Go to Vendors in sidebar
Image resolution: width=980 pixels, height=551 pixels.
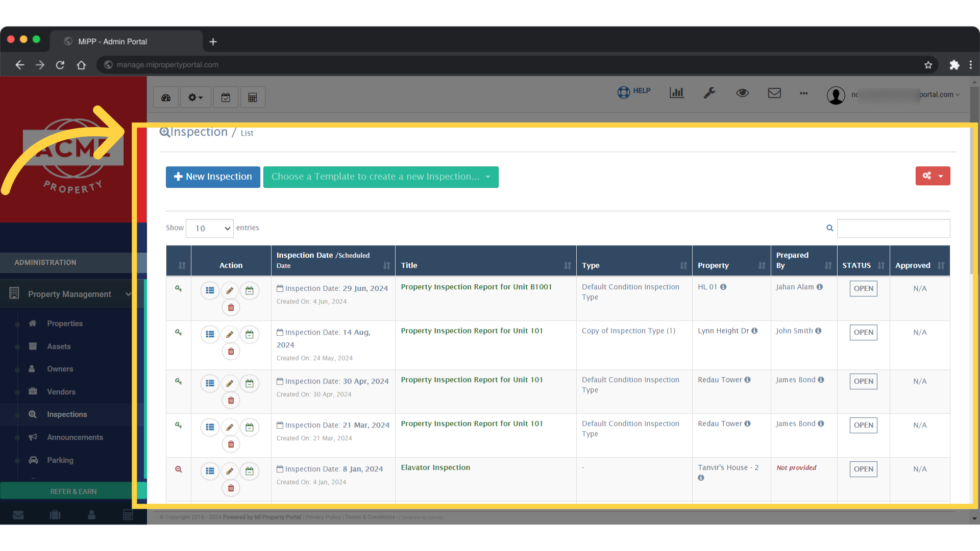(x=61, y=392)
